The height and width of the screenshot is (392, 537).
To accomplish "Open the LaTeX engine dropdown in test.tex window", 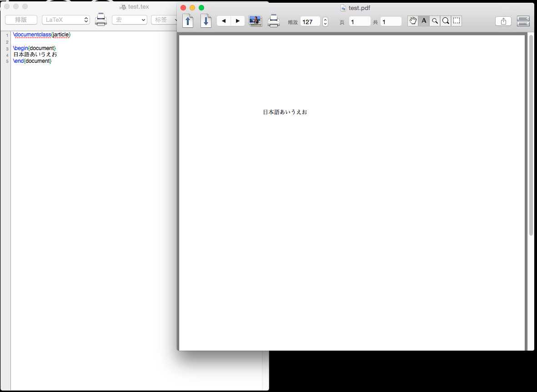I will (66, 20).
